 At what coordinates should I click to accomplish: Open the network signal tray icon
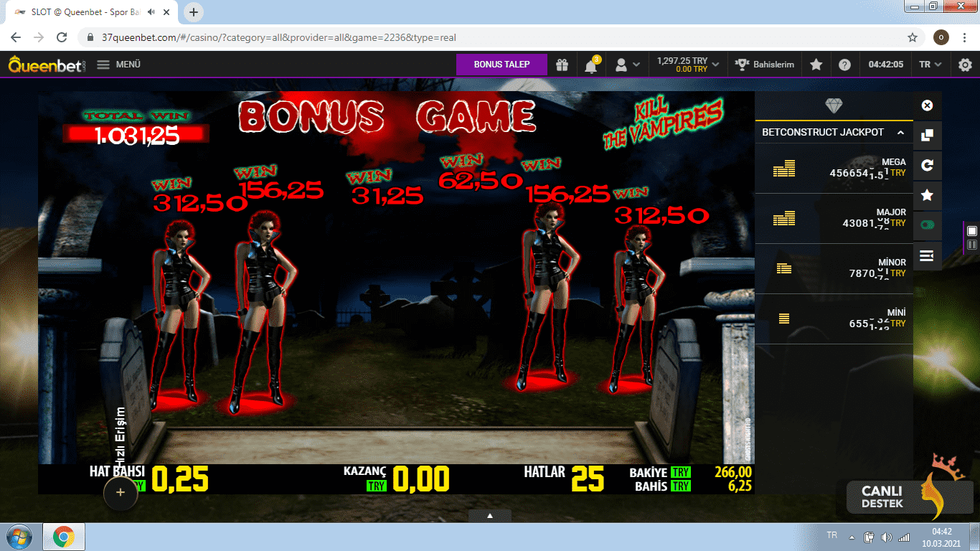904,537
